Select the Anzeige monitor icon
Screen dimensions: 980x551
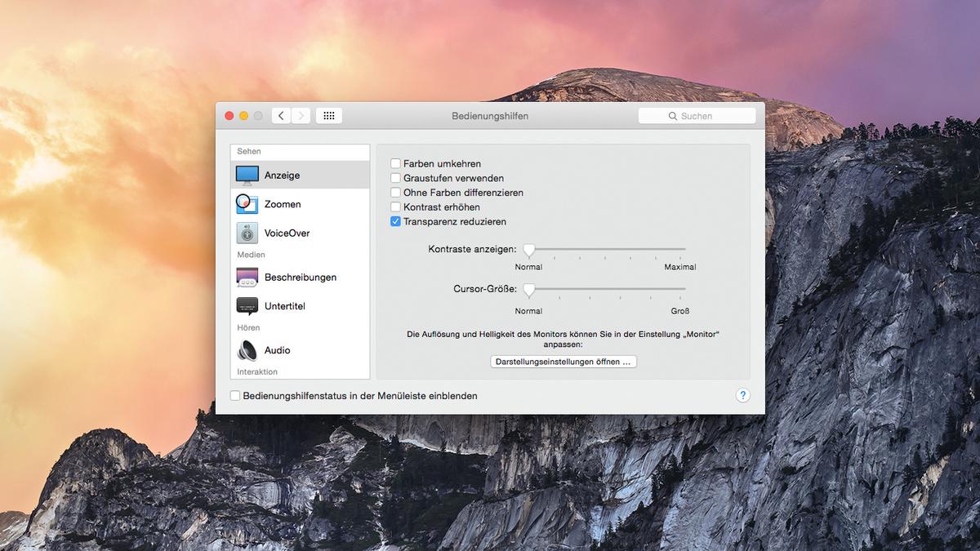247,176
